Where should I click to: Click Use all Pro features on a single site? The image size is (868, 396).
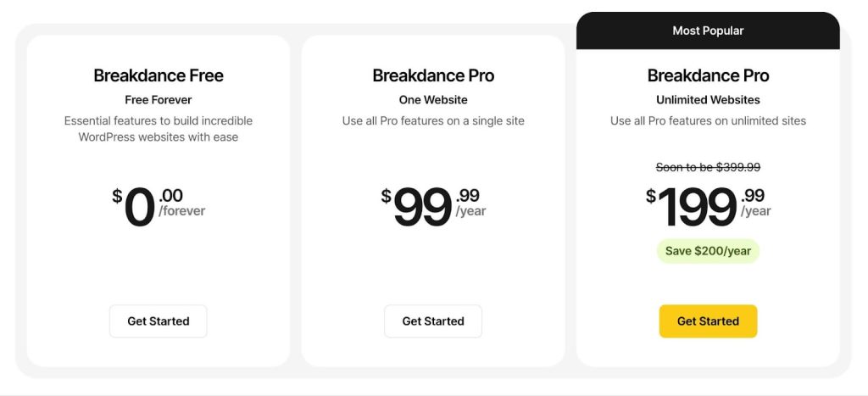tap(433, 120)
